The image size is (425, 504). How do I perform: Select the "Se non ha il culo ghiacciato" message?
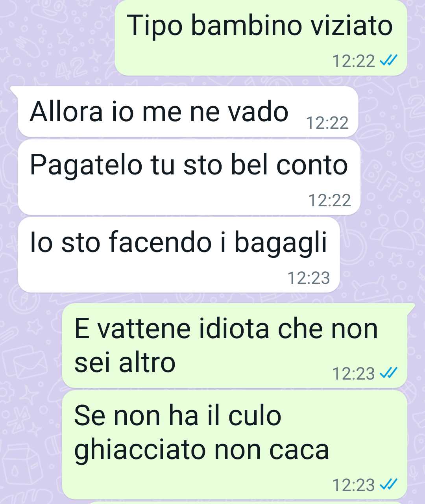click(235, 445)
